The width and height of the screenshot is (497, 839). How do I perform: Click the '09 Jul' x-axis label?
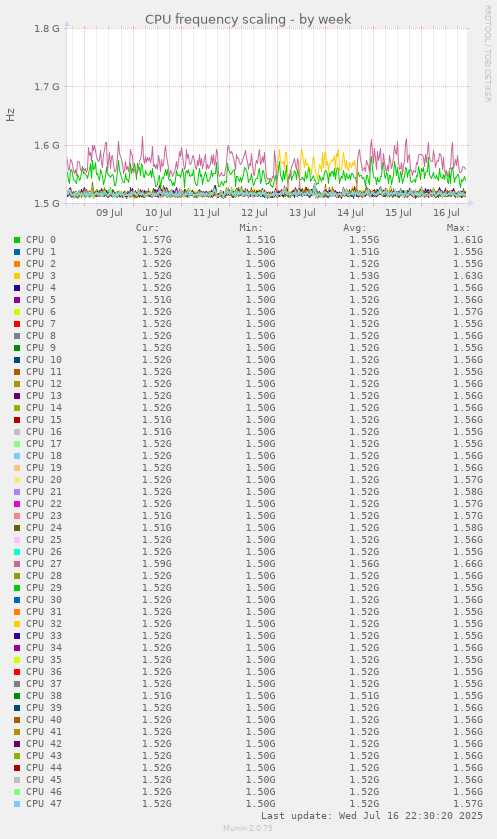pyautogui.click(x=109, y=213)
